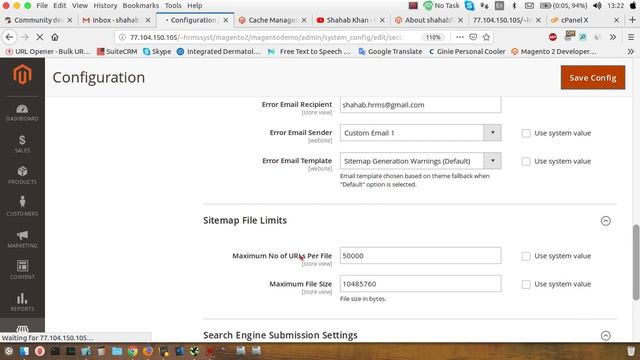Go back with the browser back arrow

pyautogui.click(x=9, y=37)
